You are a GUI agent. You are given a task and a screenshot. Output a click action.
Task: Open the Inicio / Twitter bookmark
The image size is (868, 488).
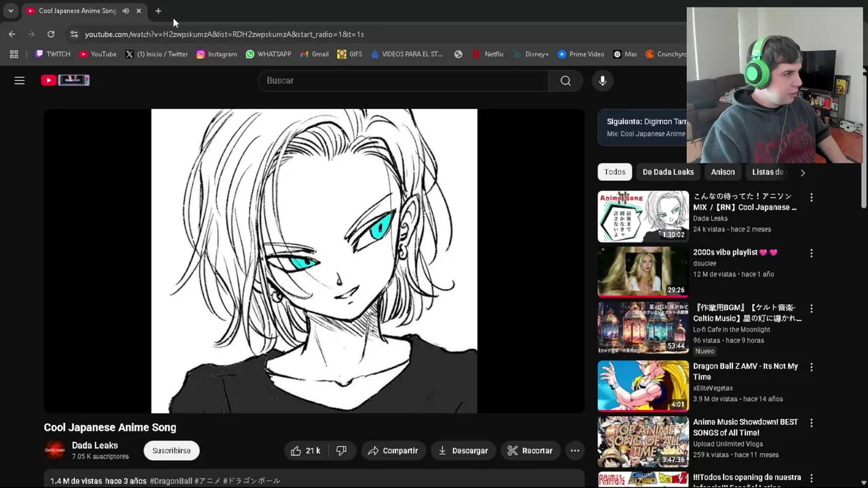click(157, 54)
